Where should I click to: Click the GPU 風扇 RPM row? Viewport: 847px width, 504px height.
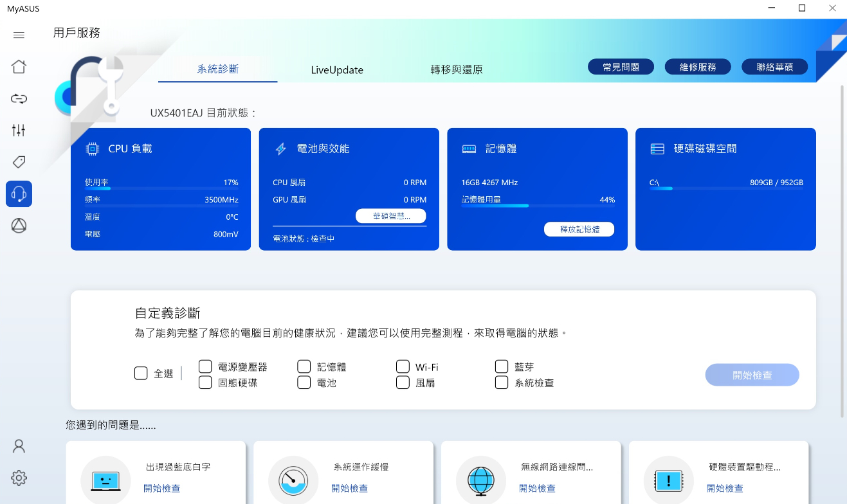pos(349,200)
